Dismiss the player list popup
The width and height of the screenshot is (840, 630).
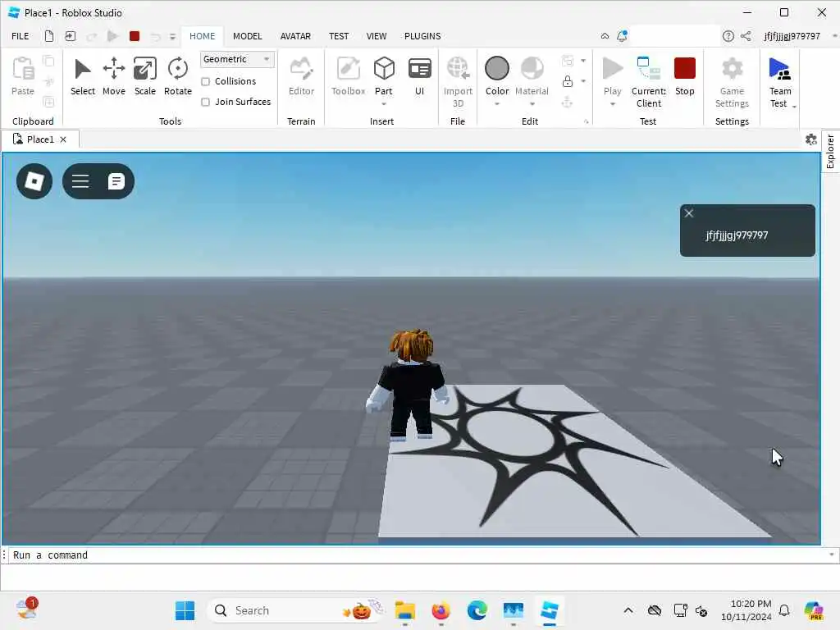[x=689, y=213]
